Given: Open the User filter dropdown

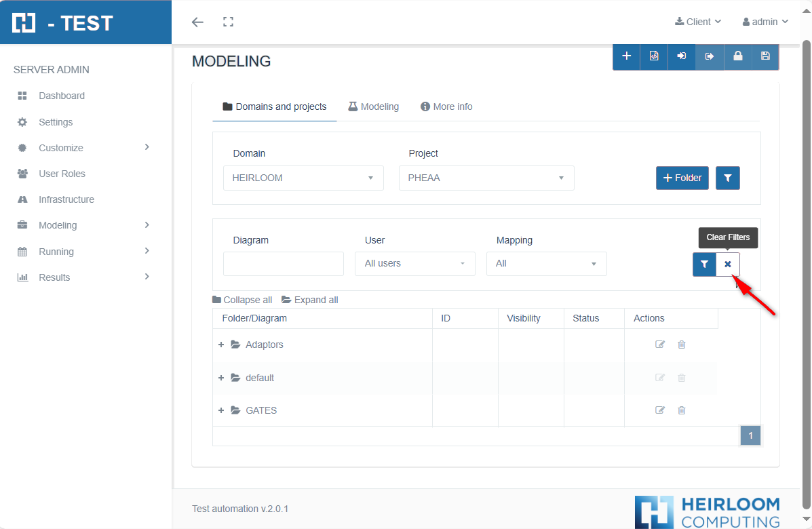Looking at the screenshot, I should (x=414, y=263).
